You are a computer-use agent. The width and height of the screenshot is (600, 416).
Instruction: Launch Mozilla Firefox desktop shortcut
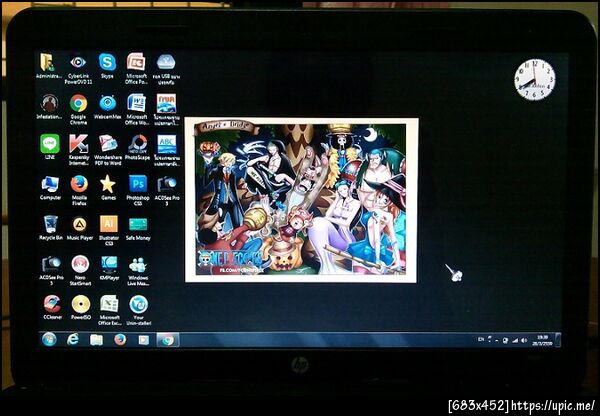79,190
